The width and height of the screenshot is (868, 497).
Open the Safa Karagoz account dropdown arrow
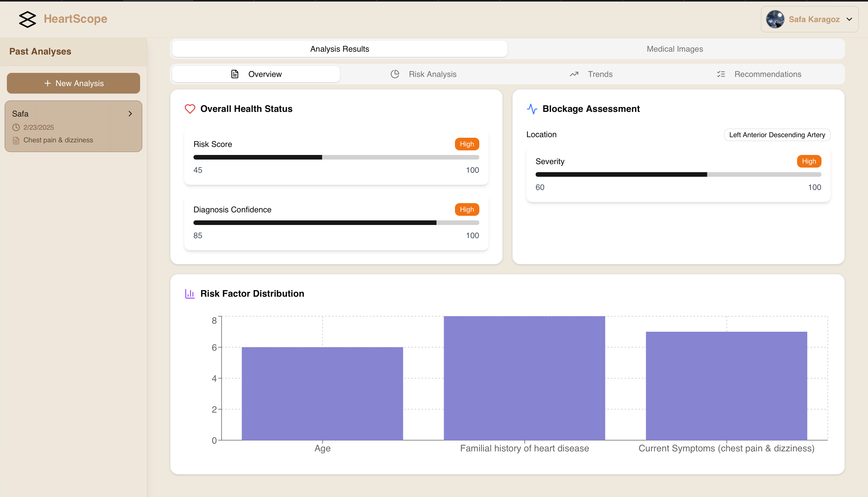point(849,19)
